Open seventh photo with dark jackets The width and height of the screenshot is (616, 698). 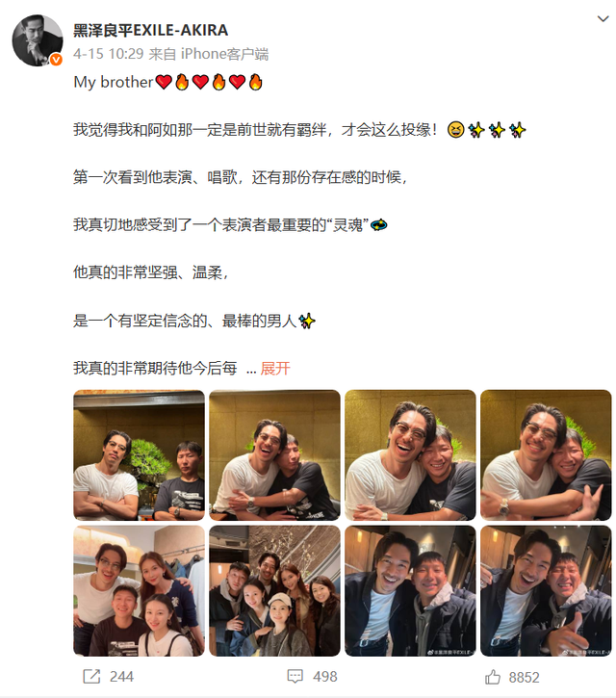pos(410,591)
